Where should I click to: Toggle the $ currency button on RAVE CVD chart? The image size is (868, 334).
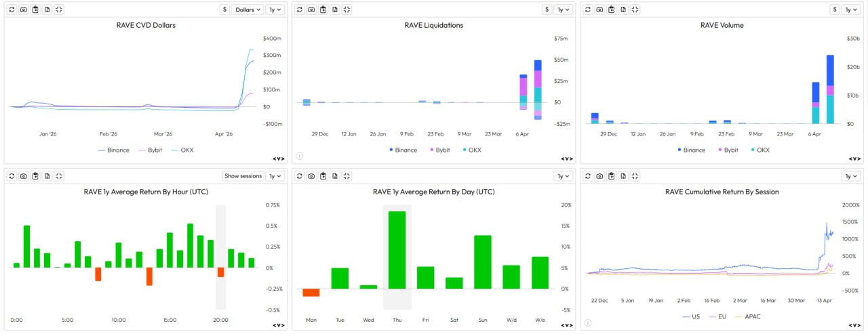[x=224, y=9]
